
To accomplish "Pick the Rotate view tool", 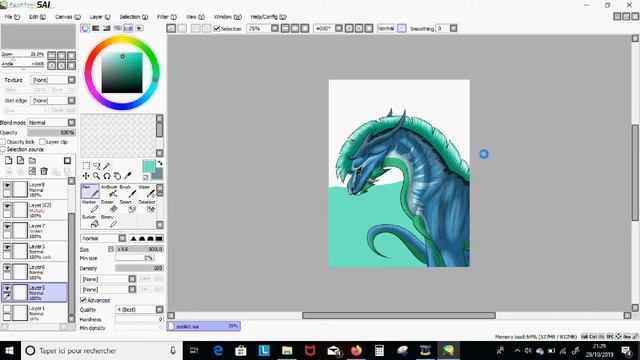I will click(107, 176).
